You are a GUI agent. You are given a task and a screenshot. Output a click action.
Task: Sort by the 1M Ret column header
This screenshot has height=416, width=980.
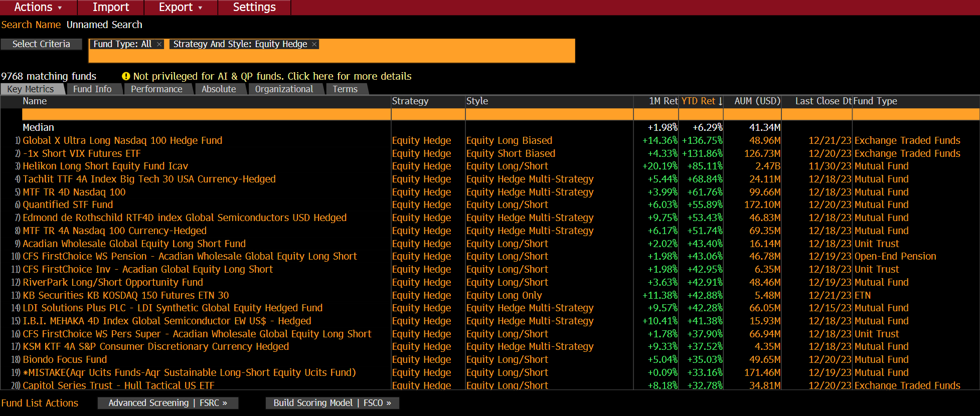point(663,101)
